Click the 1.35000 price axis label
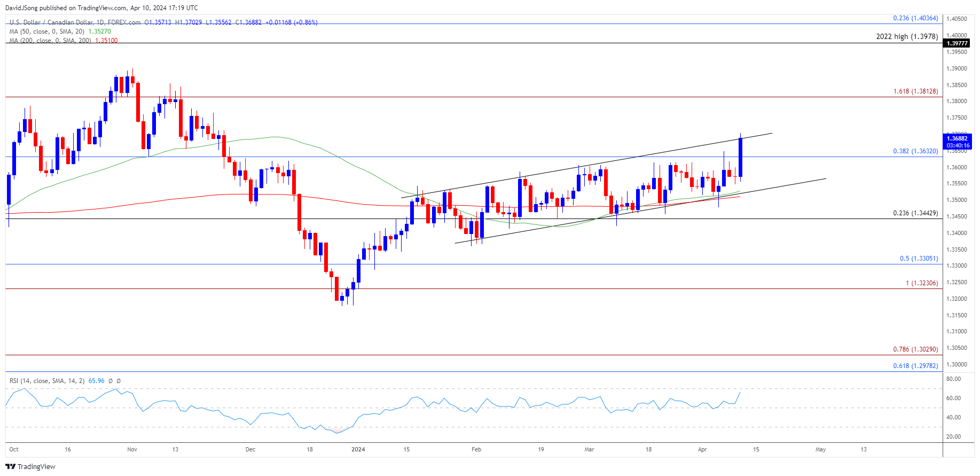Image resolution: width=980 pixels, height=476 pixels. pos(957,200)
